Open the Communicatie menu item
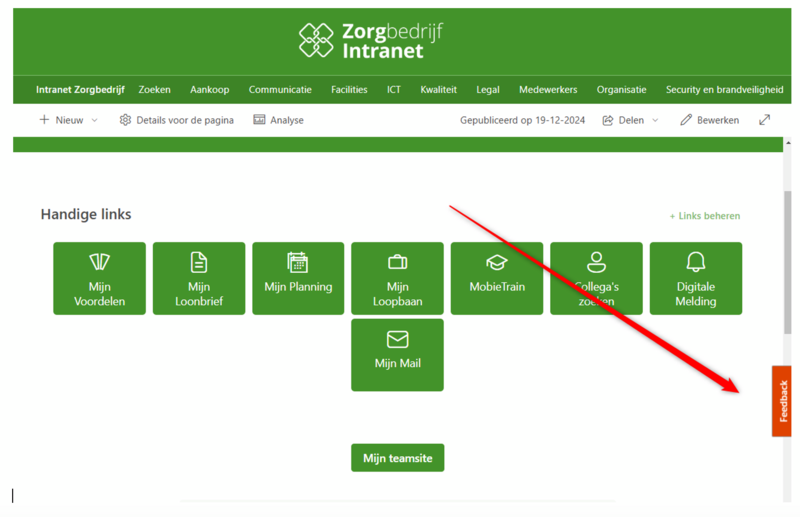 click(x=280, y=90)
